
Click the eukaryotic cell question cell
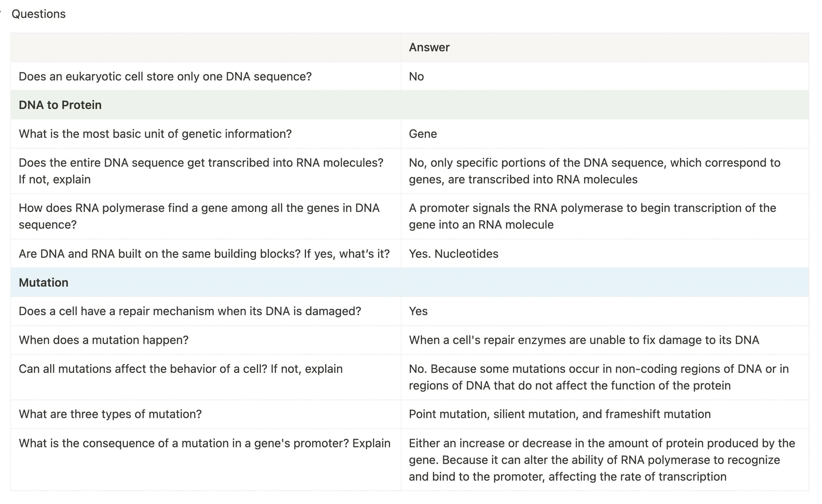165,77
